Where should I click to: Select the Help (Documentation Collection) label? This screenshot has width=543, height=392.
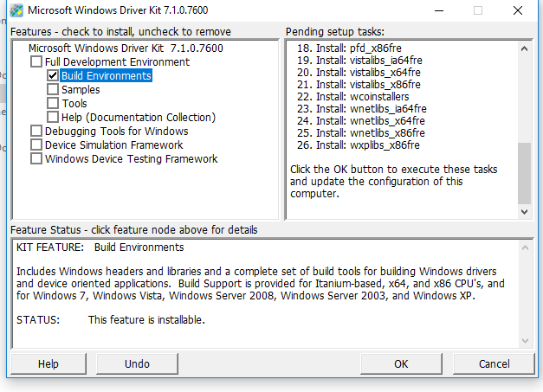point(139,118)
